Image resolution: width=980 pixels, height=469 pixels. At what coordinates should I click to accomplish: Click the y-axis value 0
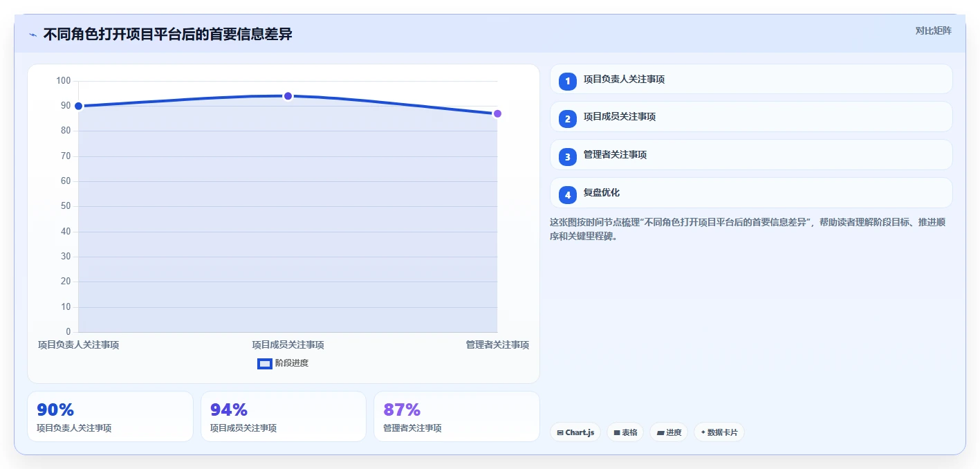click(68, 332)
